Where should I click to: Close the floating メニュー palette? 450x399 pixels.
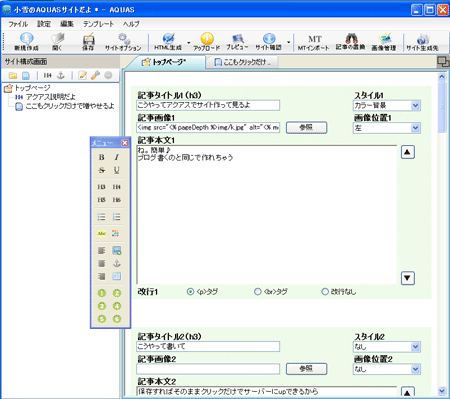(x=125, y=143)
